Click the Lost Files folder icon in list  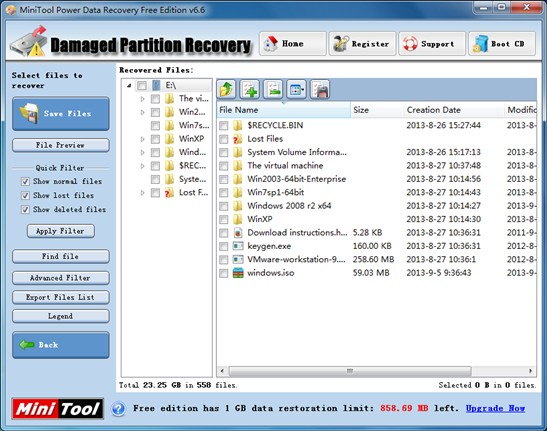click(x=238, y=139)
